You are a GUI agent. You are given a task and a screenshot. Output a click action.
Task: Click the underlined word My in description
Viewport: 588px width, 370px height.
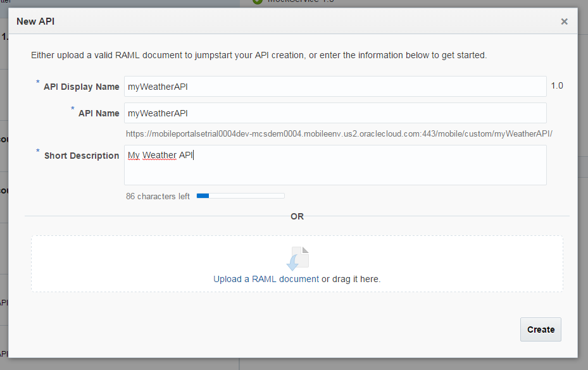(x=134, y=155)
